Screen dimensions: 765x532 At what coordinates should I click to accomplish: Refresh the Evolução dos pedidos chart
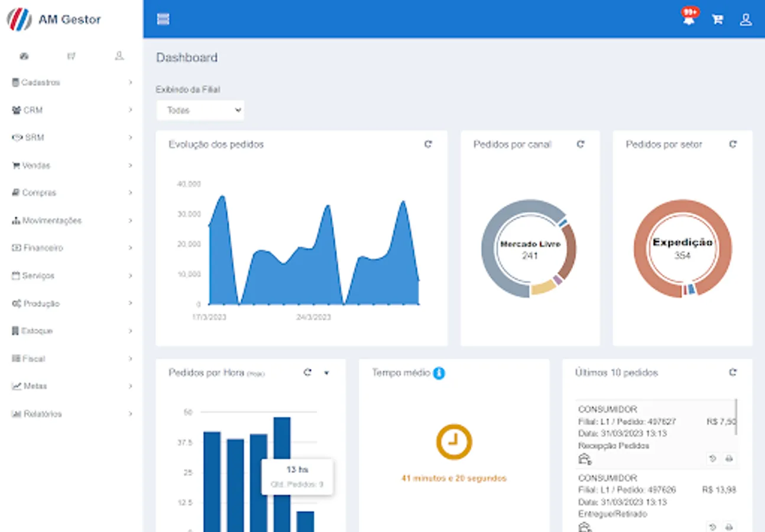pyautogui.click(x=428, y=144)
